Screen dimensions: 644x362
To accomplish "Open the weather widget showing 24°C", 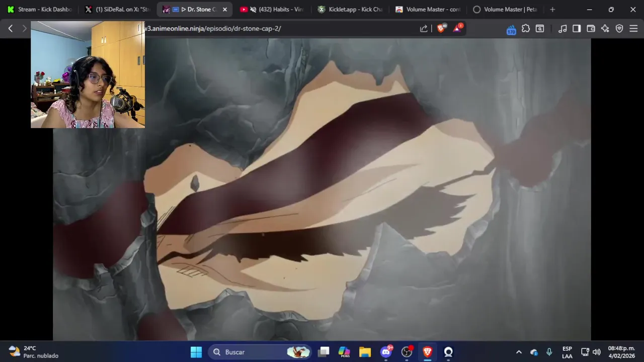I will click(34, 352).
